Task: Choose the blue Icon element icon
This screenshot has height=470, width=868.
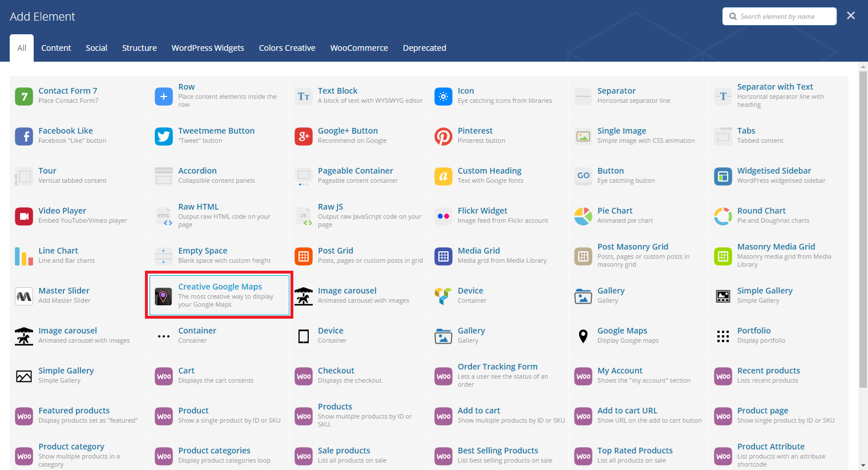Action: click(443, 97)
